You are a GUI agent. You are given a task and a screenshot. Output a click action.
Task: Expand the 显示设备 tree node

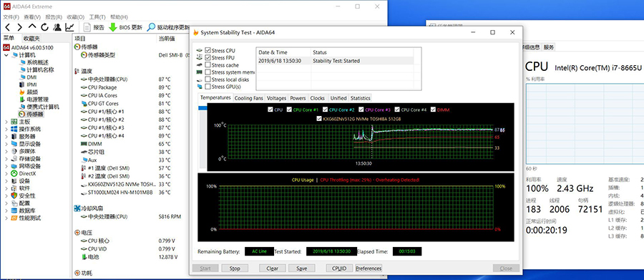pos(6,144)
